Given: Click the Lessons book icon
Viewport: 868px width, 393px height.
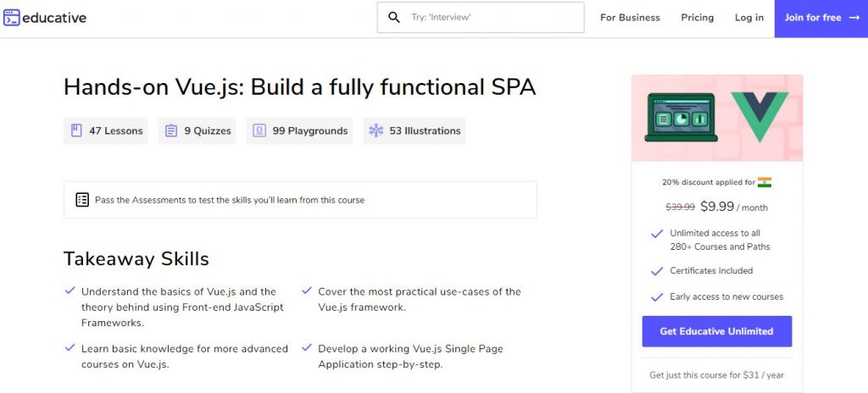Looking at the screenshot, I should (76, 130).
